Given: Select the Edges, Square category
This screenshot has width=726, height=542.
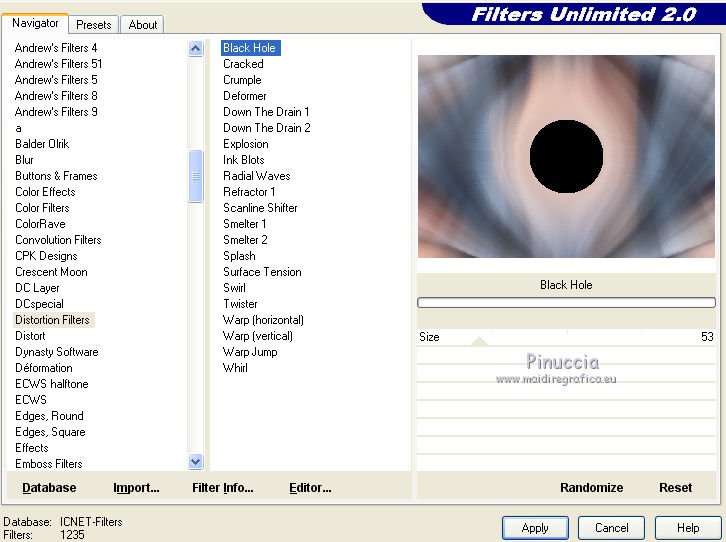Looking at the screenshot, I should [50, 432].
